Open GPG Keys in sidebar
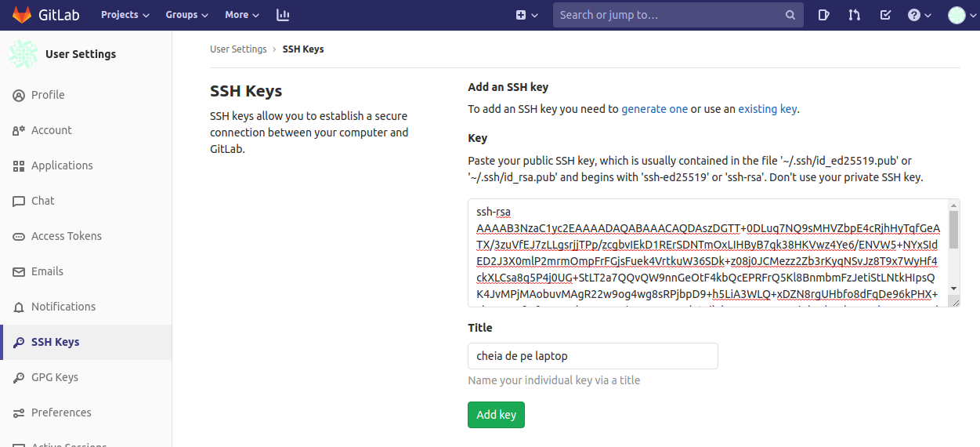Image resolution: width=980 pixels, height=447 pixels. click(54, 377)
